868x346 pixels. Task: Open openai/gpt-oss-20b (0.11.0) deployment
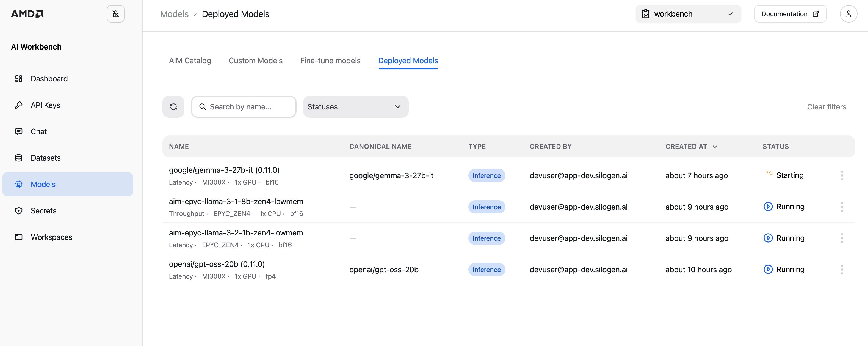[x=217, y=264]
